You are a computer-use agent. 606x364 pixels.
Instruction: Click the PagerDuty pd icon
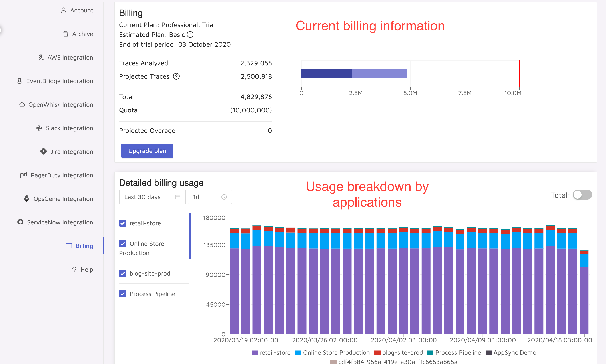tap(24, 175)
